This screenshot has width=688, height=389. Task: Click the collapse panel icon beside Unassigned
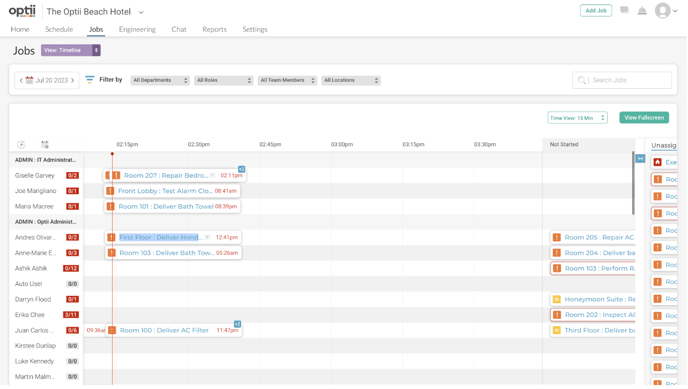click(640, 158)
